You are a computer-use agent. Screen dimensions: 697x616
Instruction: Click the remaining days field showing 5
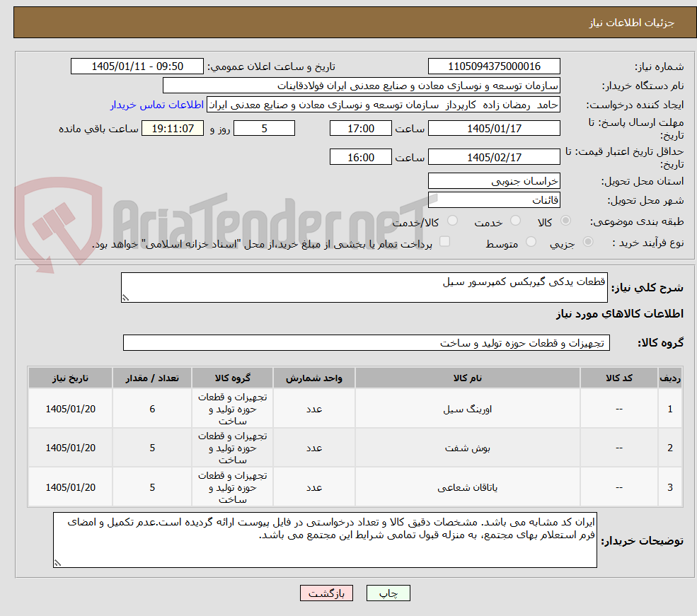264,128
